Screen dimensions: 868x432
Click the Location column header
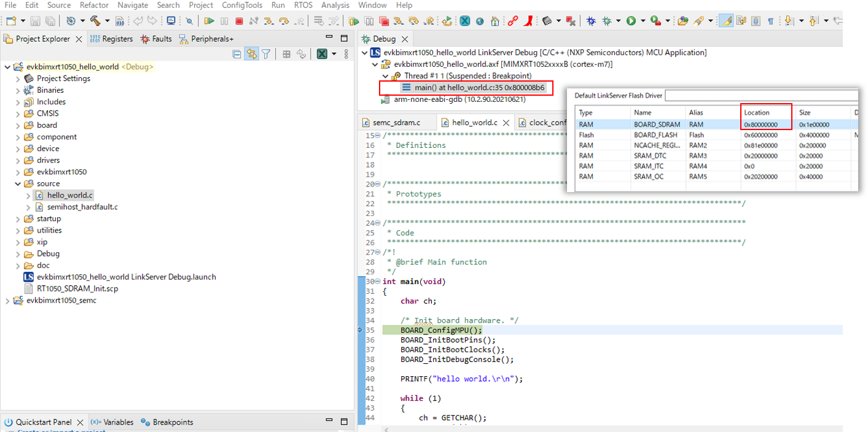click(x=757, y=112)
